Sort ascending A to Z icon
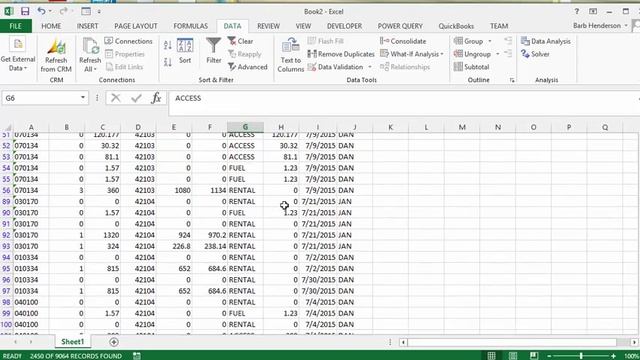 click(x=168, y=45)
